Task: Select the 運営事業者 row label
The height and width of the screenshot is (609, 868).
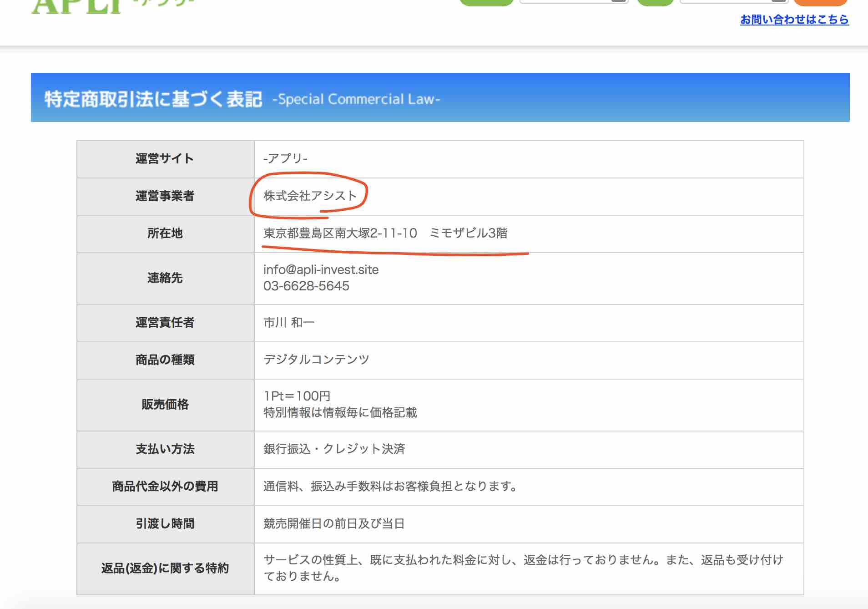Action: pyautogui.click(x=165, y=196)
